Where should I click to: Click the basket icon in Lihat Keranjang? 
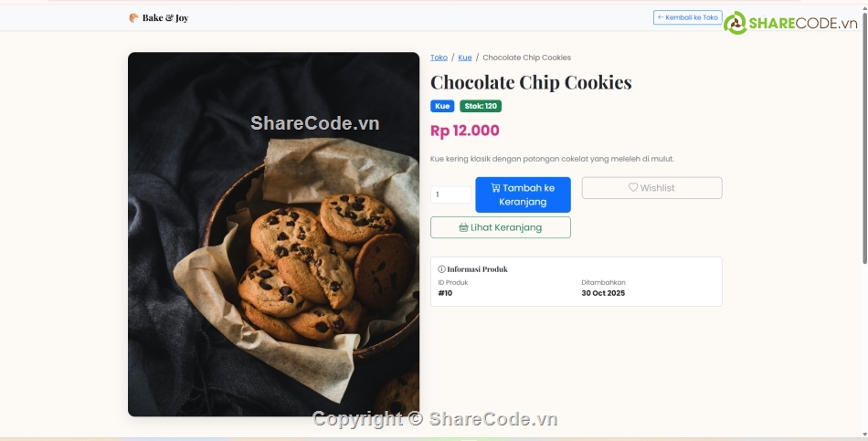(463, 227)
